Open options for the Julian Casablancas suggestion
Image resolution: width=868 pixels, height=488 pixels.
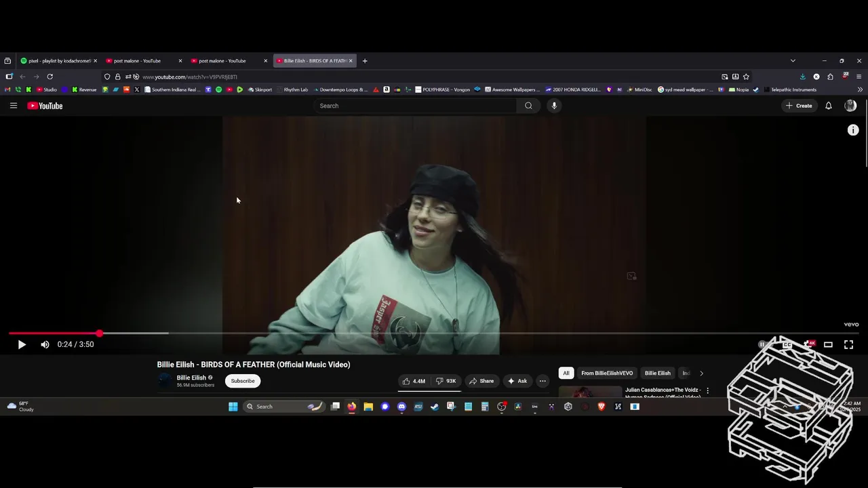(707, 390)
